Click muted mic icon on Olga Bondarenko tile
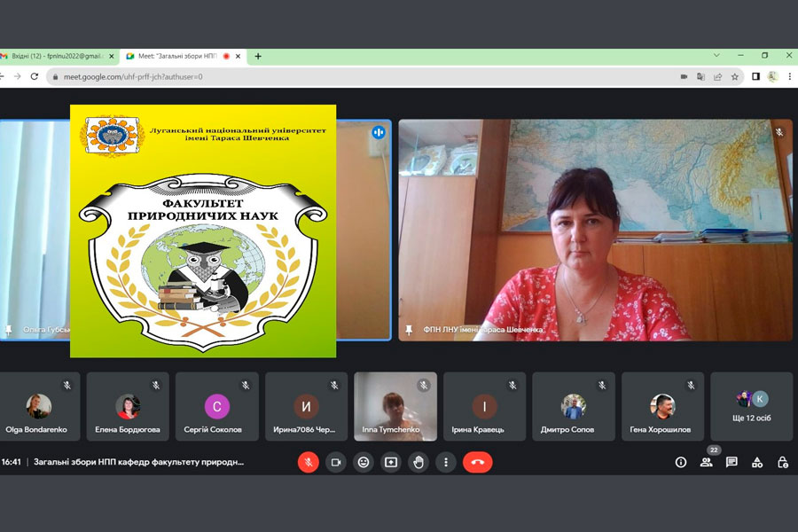The height and width of the screenshot is (532, 798). point(66,386)
